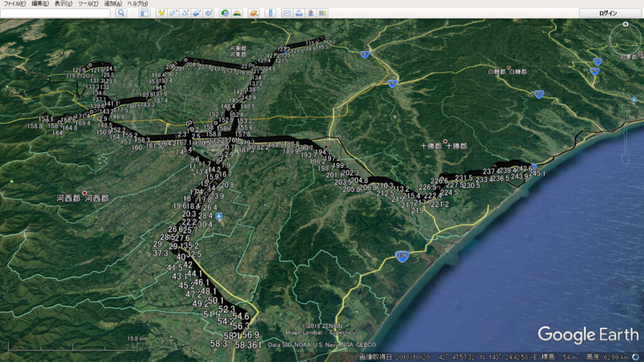Toggle sunlight across the landscape
The height and width of the screenshot is (362, 644).
tap(236, 13)
